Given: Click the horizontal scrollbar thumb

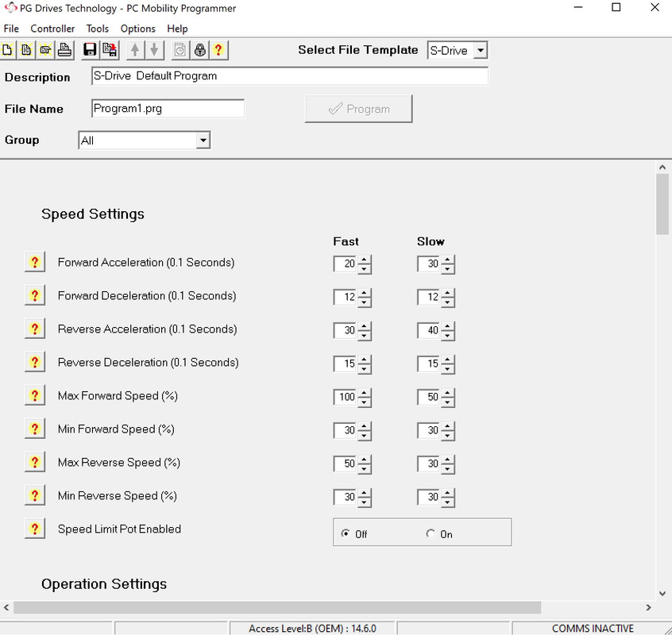Looking at the screenshot, I should [x=277, y=607].
